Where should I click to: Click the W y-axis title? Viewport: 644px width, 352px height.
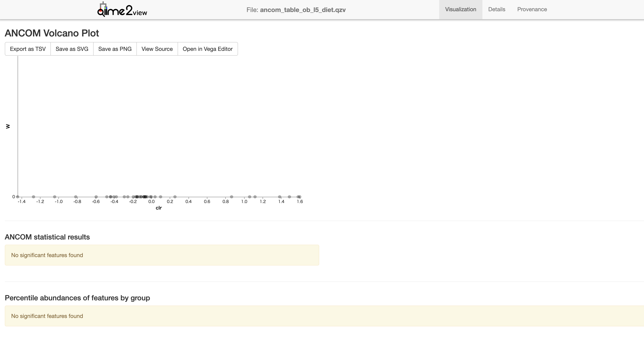[x=8, y=126]
